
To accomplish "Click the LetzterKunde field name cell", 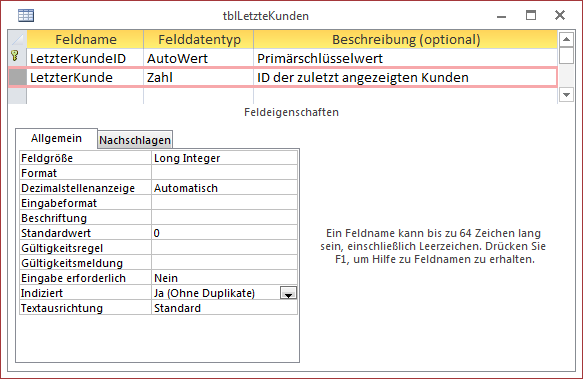I will [x=85, y=77].
